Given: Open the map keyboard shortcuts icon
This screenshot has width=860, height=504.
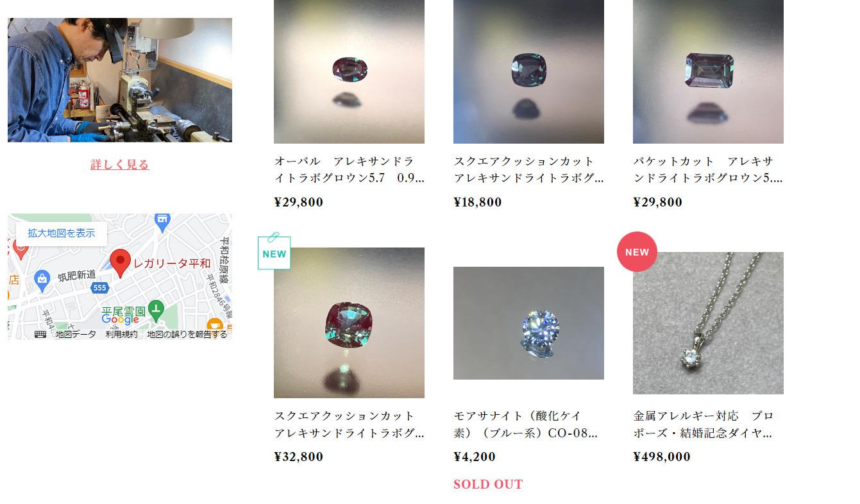Looking at the screenshot, I should [x=40, y=334].
